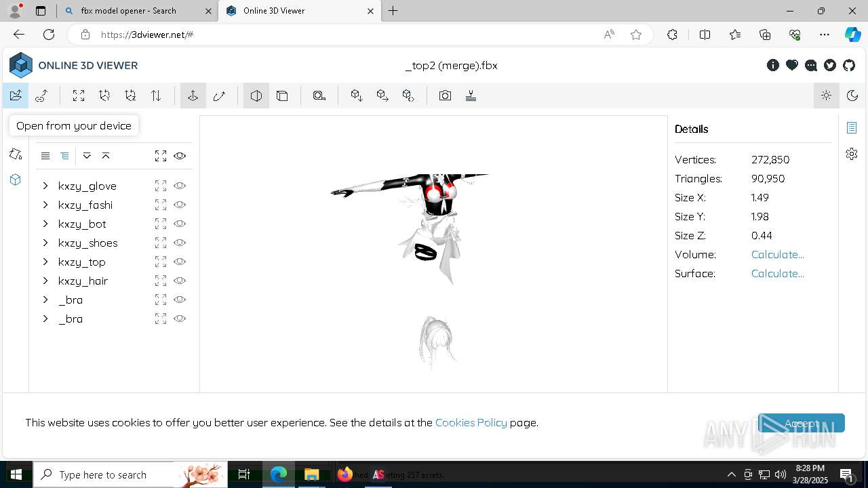Hide the kxzy_shoes mesh
The image size is (868, 488).
coord(180,243)
